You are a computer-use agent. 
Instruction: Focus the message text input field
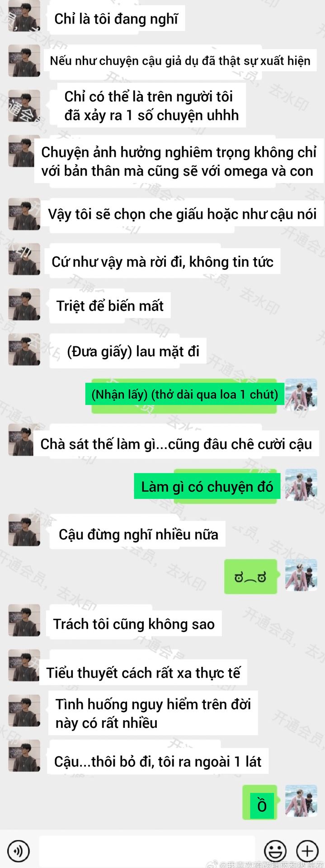pos(147,851)
